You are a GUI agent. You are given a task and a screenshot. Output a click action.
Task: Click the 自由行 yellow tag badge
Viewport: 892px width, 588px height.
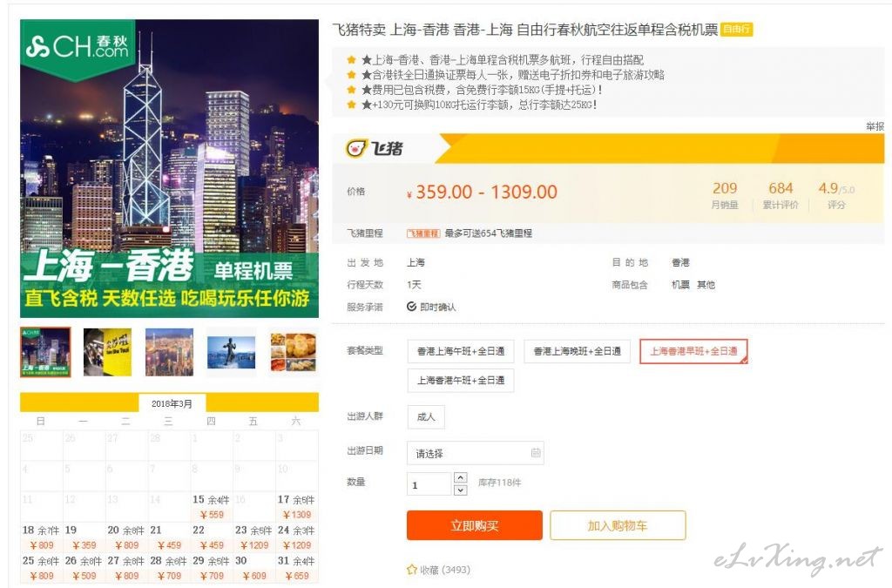[737, 29]
